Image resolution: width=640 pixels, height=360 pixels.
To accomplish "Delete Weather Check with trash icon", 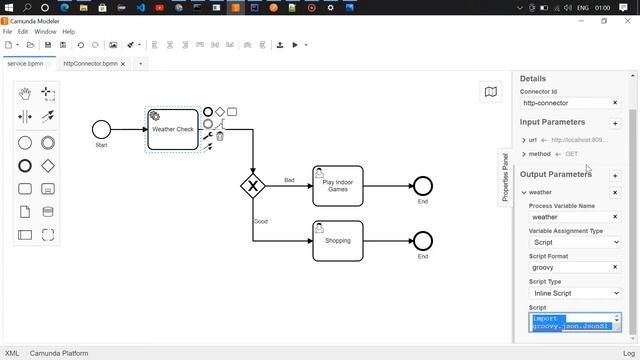I will tap(220, 136).
